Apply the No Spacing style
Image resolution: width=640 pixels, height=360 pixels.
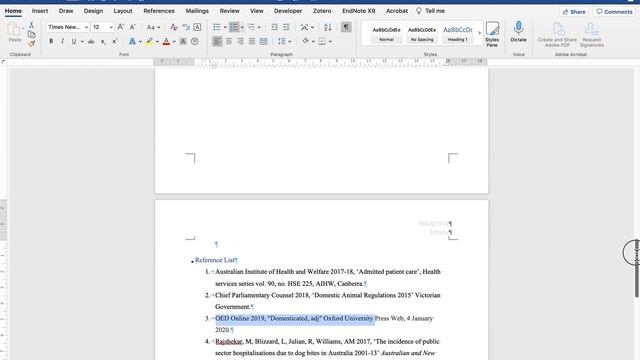pyautogui.click(x=422, y=33)
